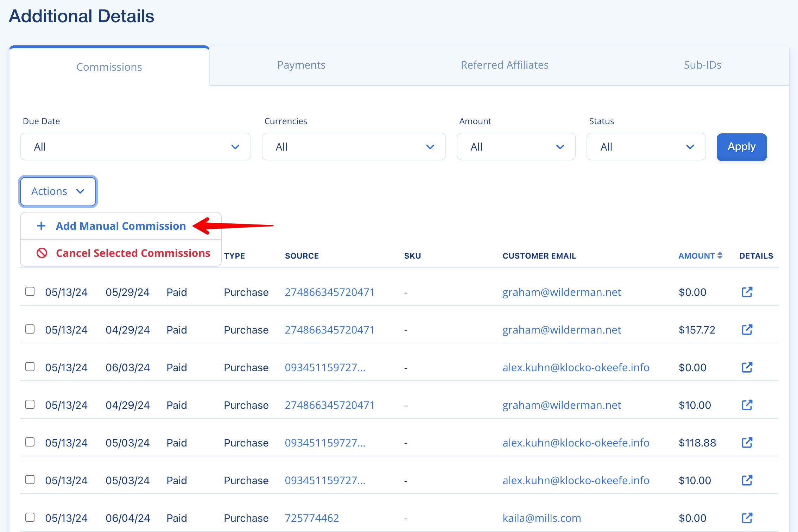Viewport: 798px width, 532px height.
Task: Open source 093451159727... in the $118.88 row
Action: tap(325, 443)
